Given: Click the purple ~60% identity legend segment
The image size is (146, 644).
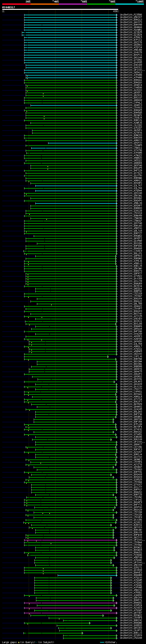Looking at the screenshot, I should coord(73,4).
